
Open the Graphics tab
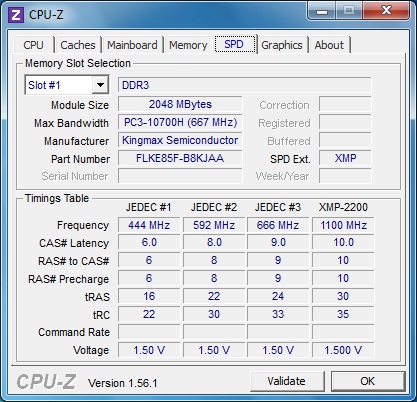pos(282,45)
